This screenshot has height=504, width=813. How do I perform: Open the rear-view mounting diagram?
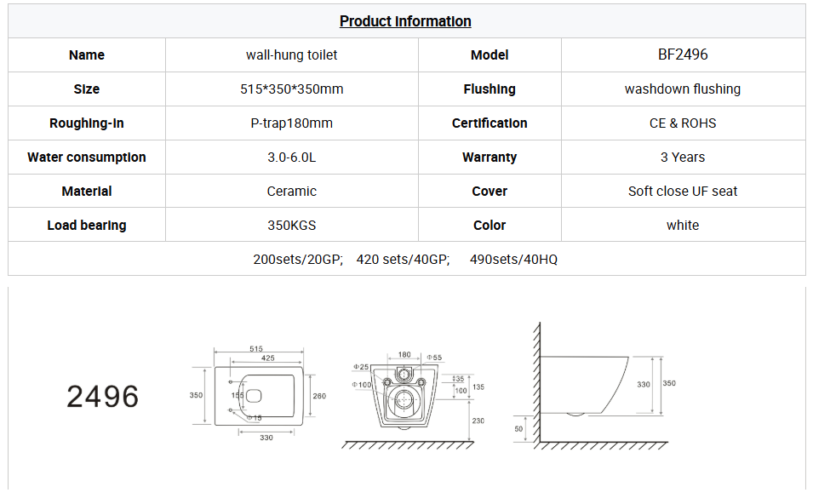(410, 398)
